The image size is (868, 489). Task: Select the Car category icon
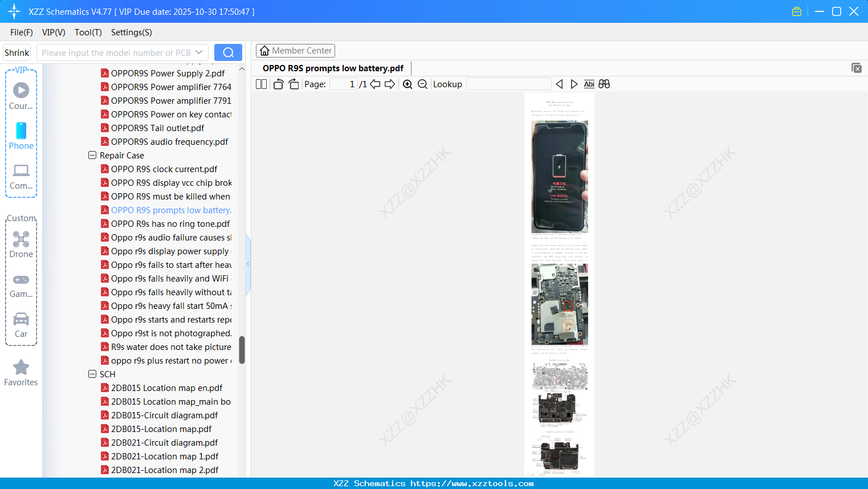pyautogui.click(x=21, y=325)
